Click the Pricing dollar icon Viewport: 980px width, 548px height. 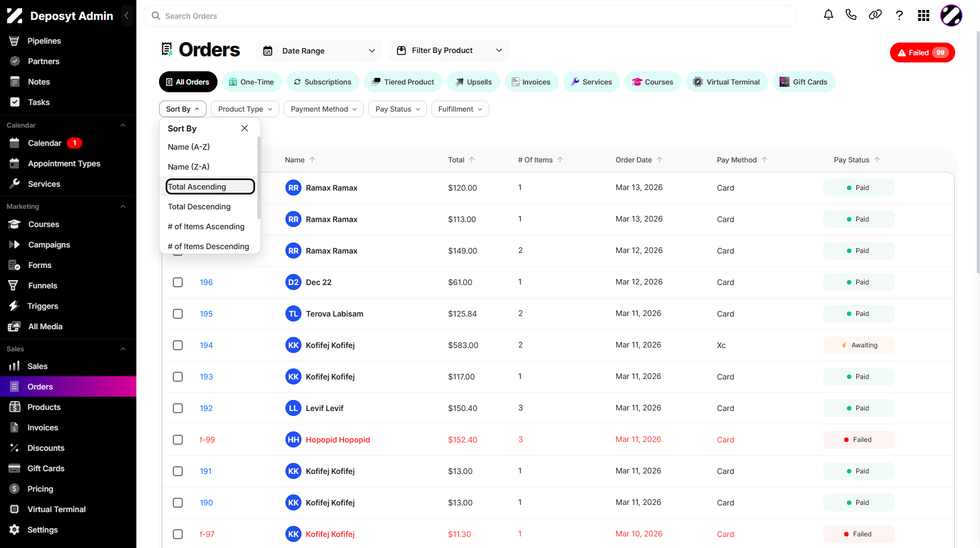[14, 489]
